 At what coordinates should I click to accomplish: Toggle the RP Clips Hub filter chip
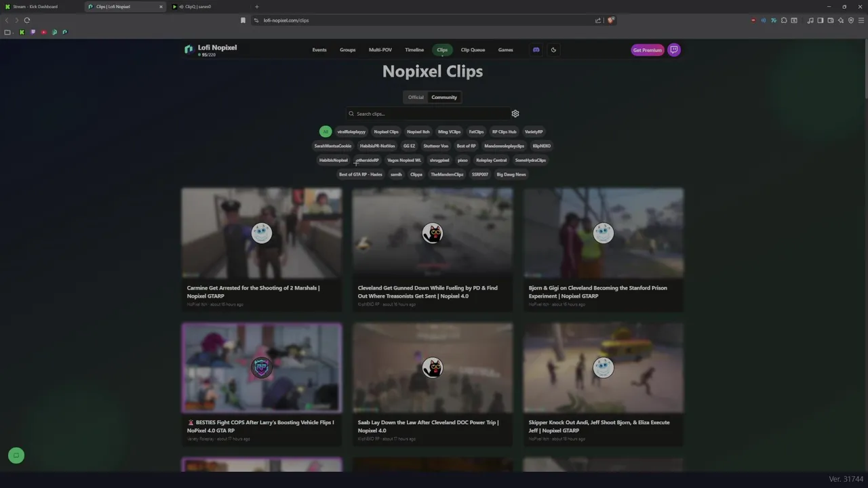(x=504, y=131)
